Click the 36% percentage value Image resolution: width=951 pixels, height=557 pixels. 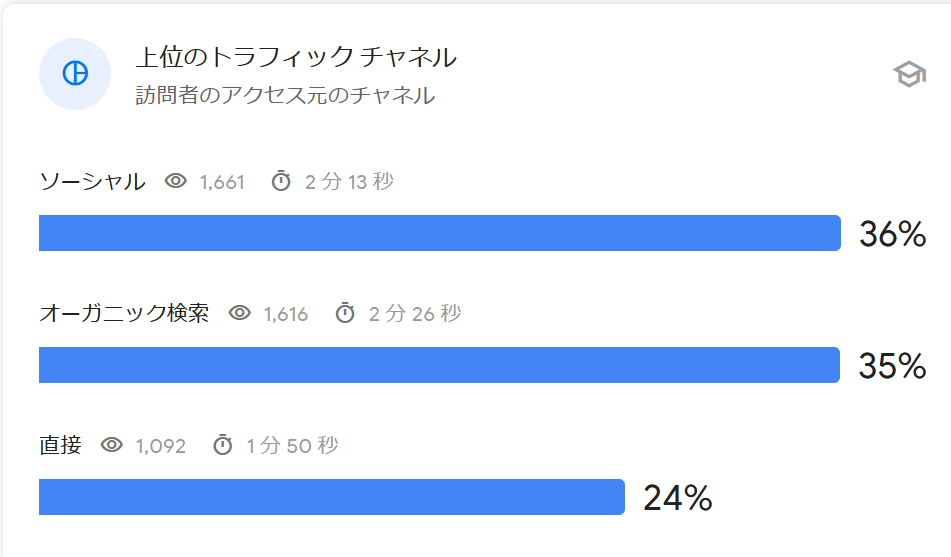892,234
